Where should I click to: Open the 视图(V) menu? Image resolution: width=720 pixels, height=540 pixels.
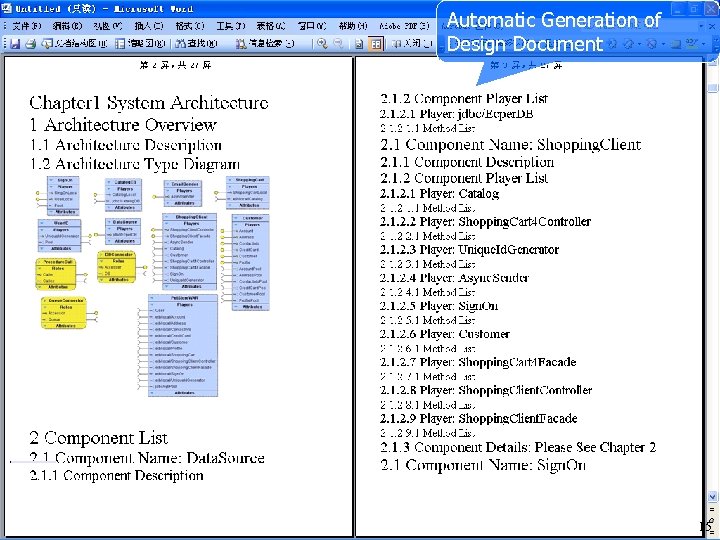(108, 26)
